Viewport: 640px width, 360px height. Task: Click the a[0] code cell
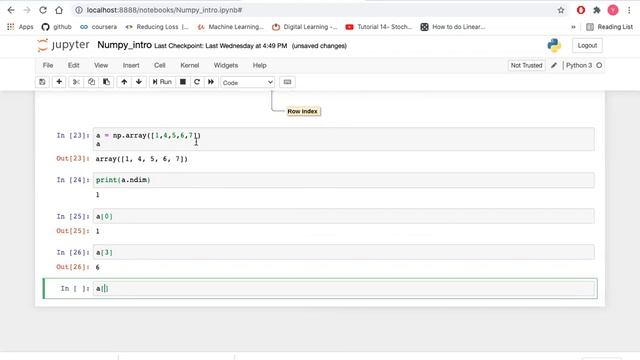tap(344, 216)
